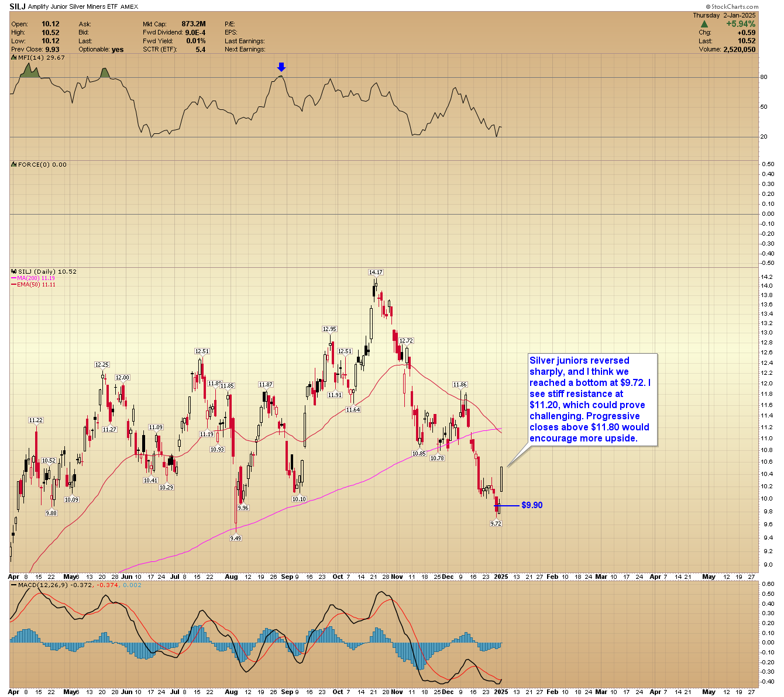The image size is (784, 697).
Task: Click the Next Earnings label
Action: coord(245,50)
